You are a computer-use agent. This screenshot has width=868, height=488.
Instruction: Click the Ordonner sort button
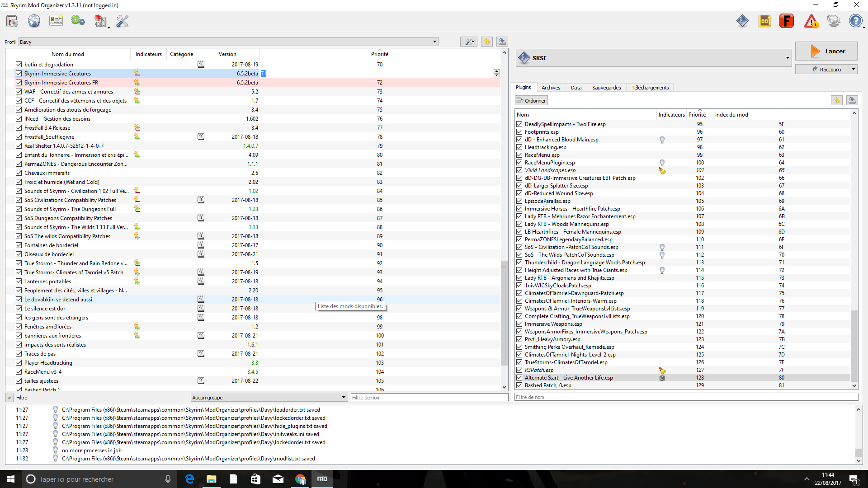click(531, 101)
